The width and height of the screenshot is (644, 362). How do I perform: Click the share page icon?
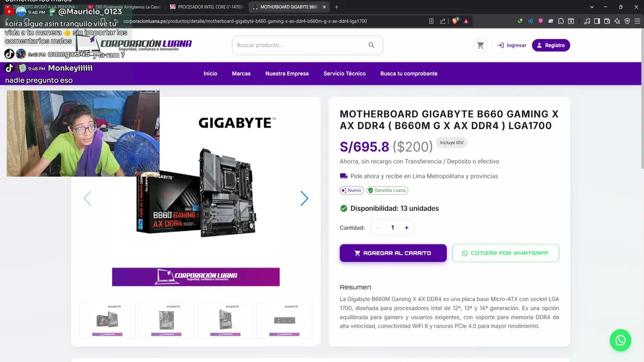[443, 21]
